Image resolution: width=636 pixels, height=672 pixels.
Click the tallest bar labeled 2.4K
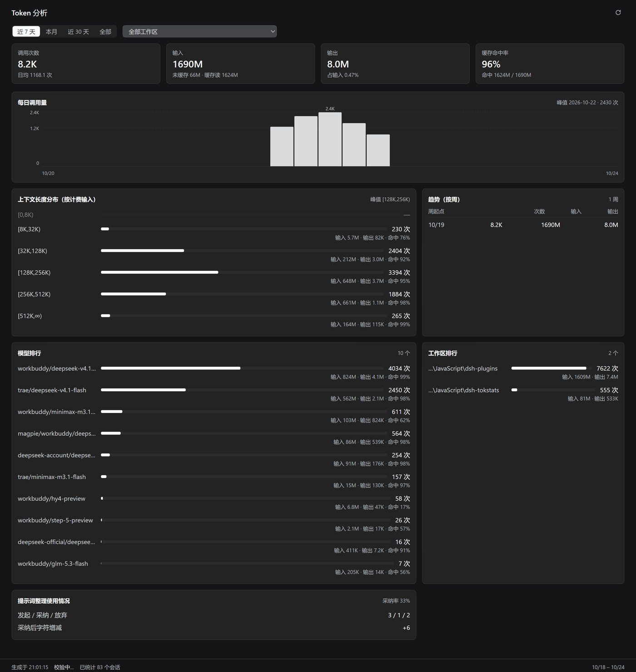[330, 139]
